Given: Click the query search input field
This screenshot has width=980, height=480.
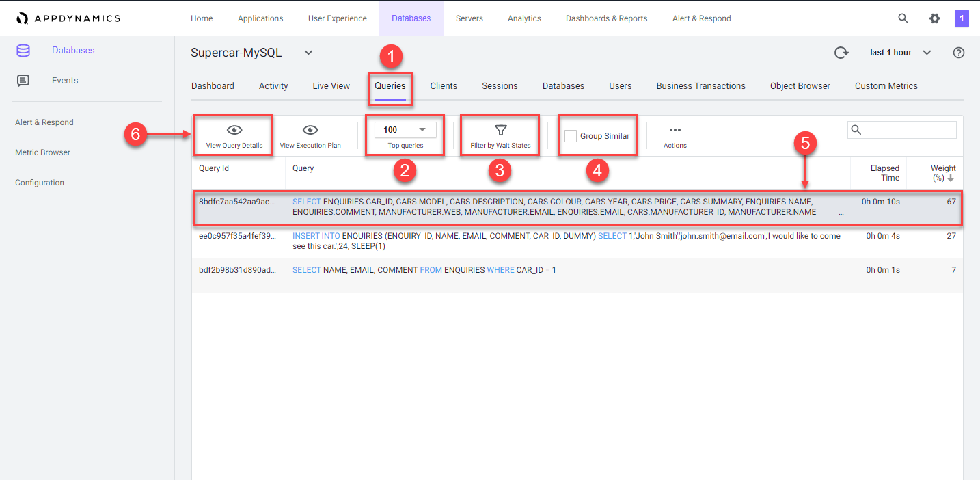Looking at the screenshot, I should pyautogui.click(x=902, y=130).
